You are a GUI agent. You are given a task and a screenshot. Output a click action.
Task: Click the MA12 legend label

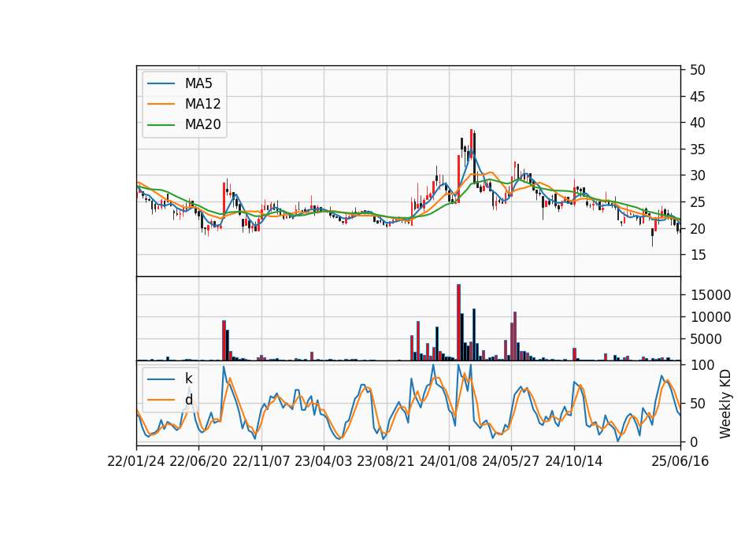point(202,104)
